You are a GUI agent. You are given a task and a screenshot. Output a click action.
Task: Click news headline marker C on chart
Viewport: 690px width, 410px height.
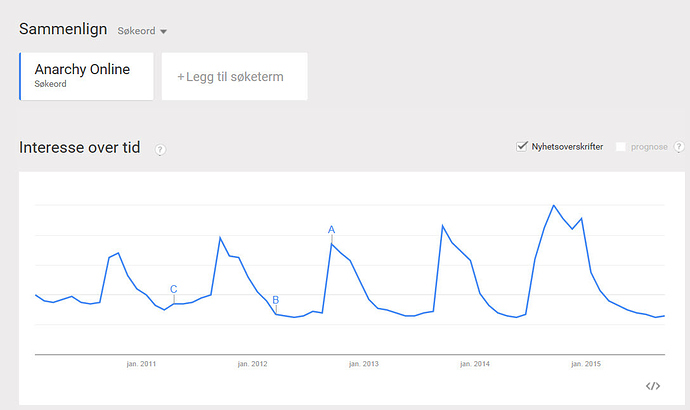pyautogui.click(x=173, y=289)
